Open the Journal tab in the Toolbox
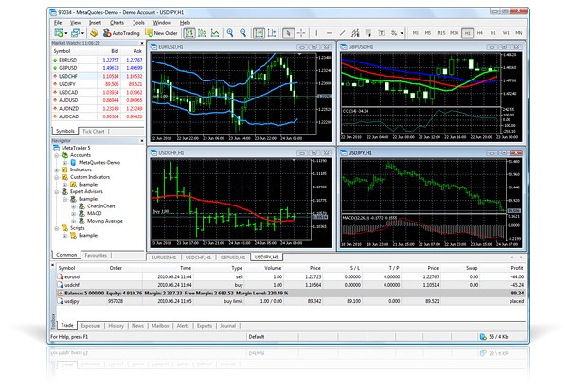Viewport: 573px width, 392px height. (227, 326)
